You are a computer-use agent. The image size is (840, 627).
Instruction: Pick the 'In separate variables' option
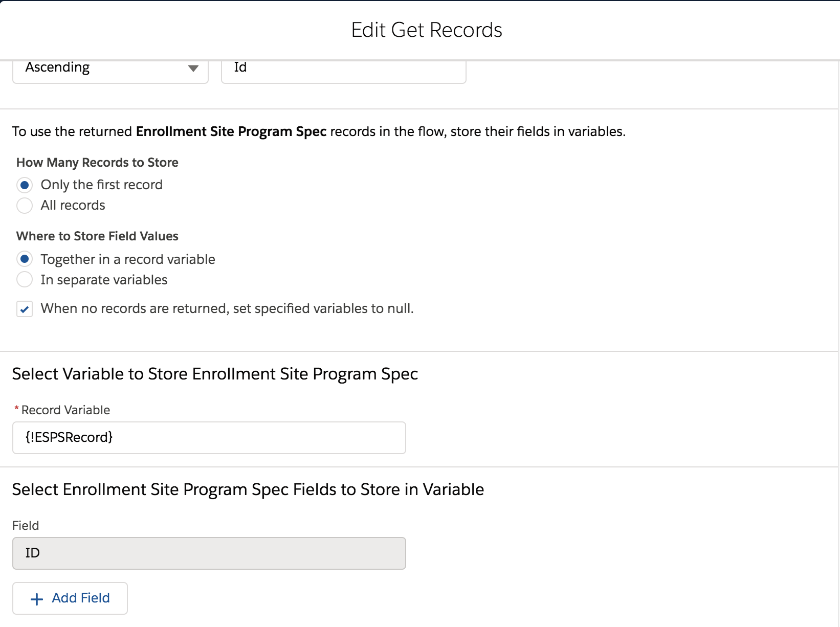pos(25,280)
